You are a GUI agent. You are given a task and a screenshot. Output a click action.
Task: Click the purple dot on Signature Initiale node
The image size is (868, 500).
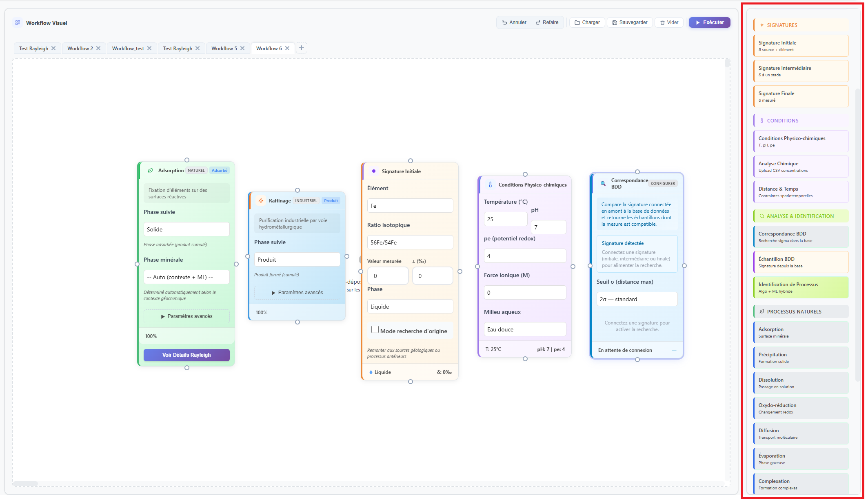pos(374,171)
